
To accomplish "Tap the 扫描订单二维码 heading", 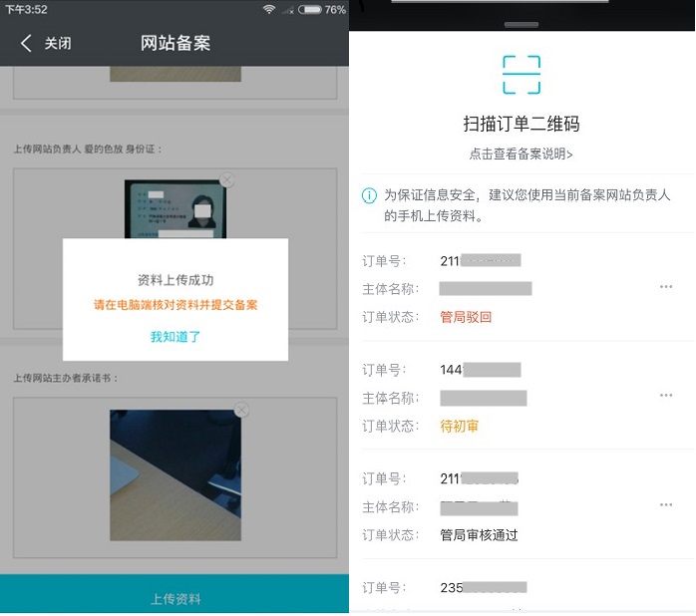I will pyautogui.click(x=521, y=125).
